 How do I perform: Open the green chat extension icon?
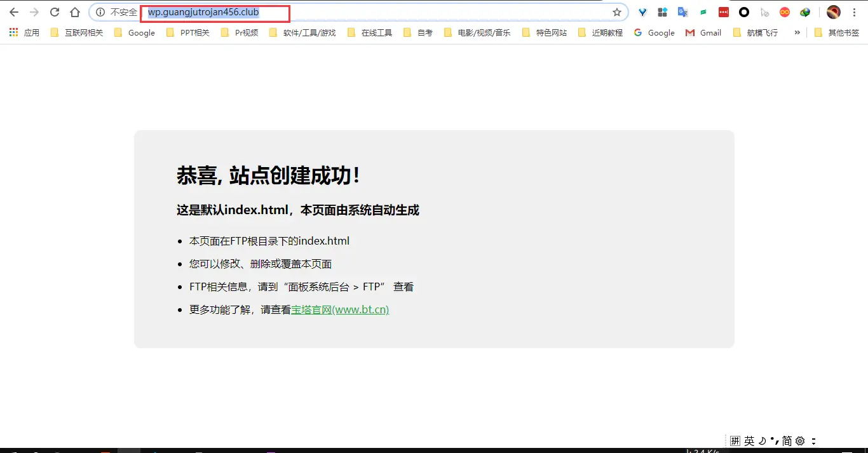tap(703, 11)
